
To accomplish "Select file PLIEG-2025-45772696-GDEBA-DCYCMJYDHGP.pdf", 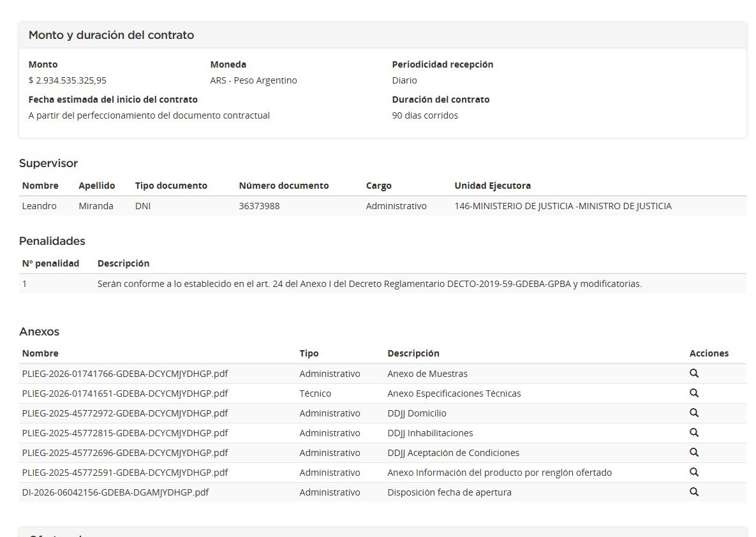I will tap(125, 453).
